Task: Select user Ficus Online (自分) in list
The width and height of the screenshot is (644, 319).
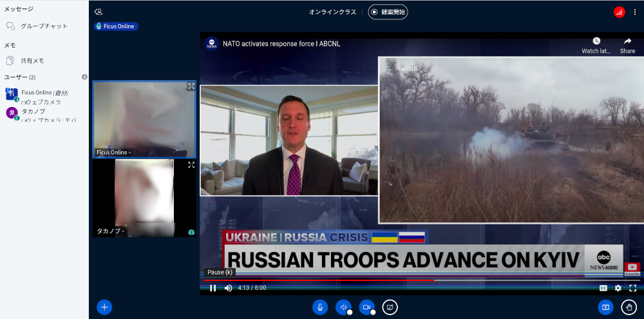Action: (x=44, y=97)
